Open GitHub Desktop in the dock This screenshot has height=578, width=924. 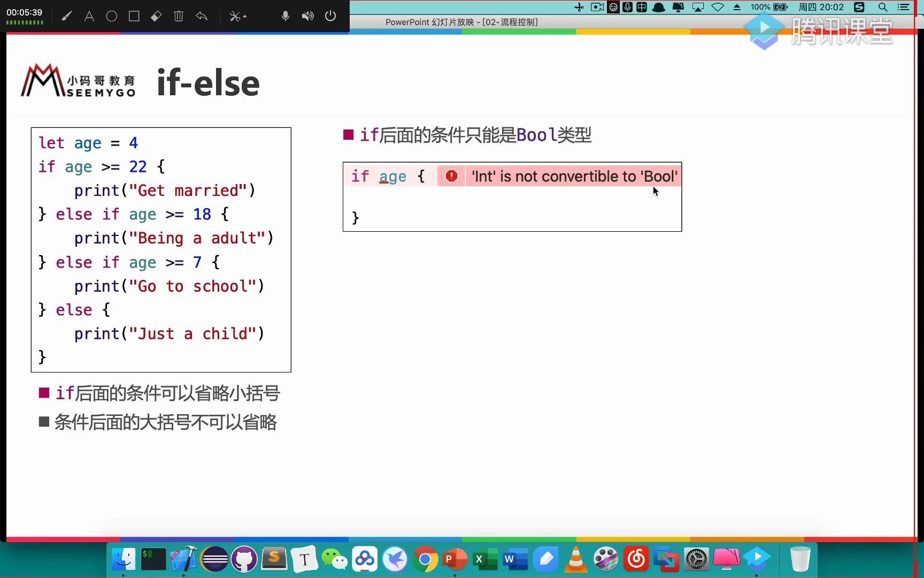coord(244,559)
